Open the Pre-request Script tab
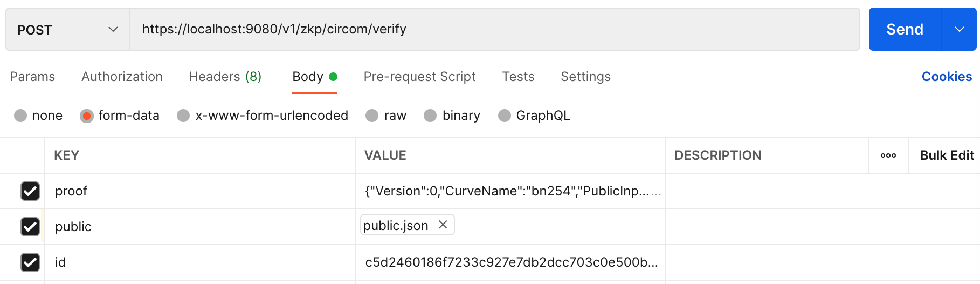 pyautogui.click(x=419, y=77)
